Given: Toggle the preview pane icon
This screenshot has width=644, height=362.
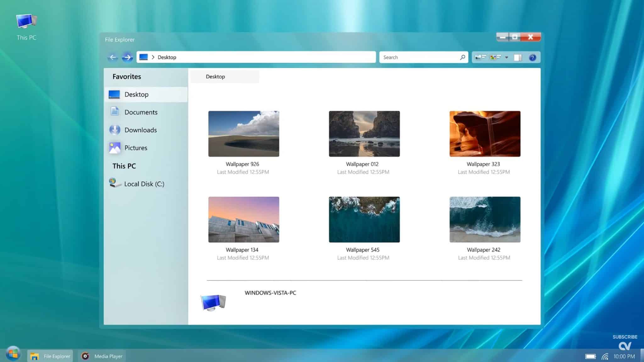Looking at the screenshot, I should coord(517,57).
